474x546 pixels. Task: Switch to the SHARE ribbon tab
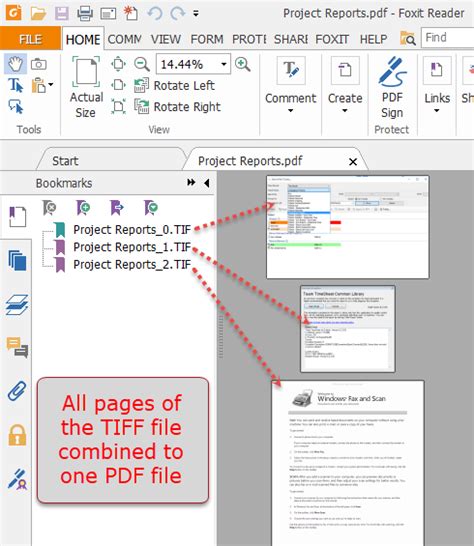pos(290,39)
